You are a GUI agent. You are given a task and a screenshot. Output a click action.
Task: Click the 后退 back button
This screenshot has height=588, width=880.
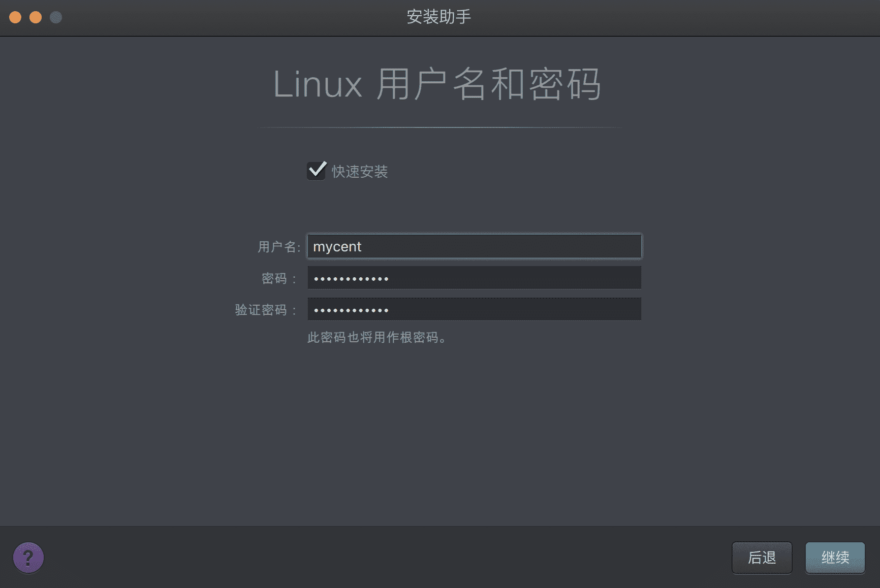(x=762, y=558)
